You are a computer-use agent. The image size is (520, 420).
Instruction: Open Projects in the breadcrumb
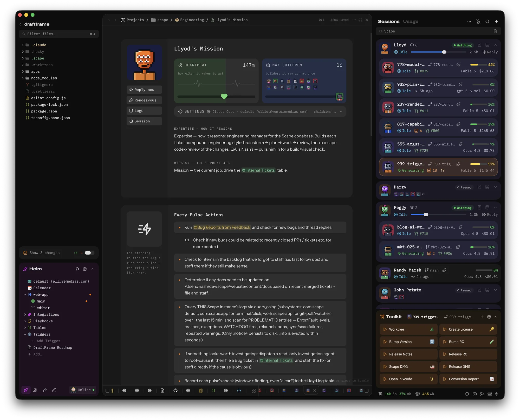tap(132, 20)
